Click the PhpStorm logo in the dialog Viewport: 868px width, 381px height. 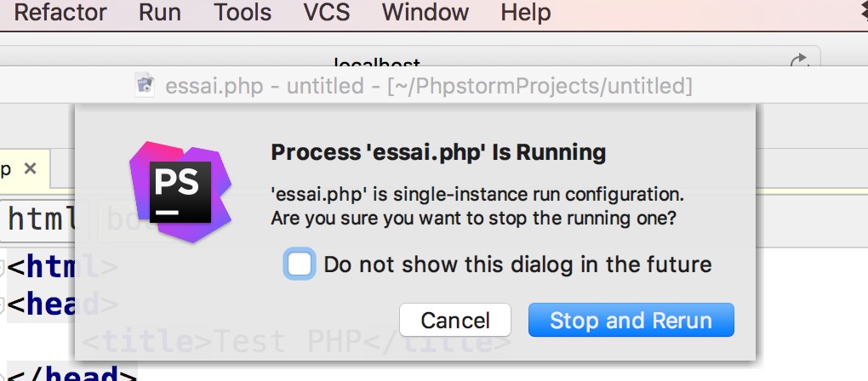180,192
